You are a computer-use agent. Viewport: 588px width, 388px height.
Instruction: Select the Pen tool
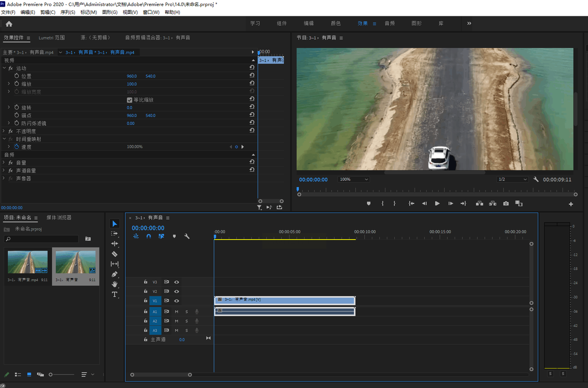pyautogui.click(x=115, y=274)
